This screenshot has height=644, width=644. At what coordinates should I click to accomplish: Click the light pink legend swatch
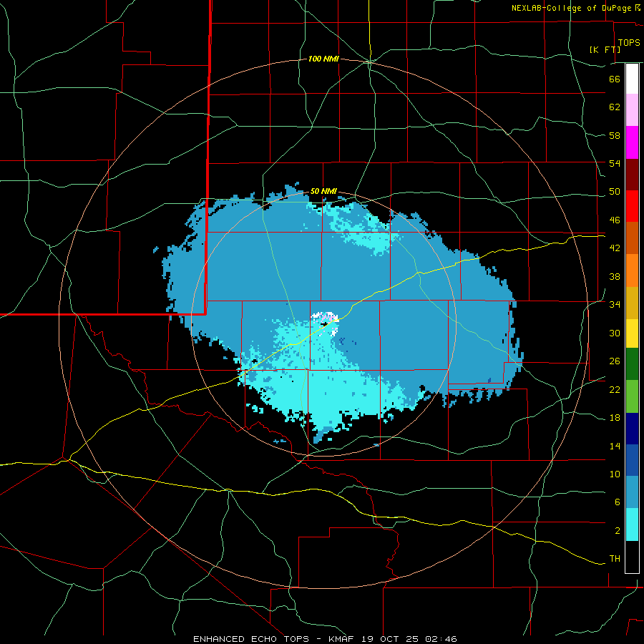tap(632, 110)
